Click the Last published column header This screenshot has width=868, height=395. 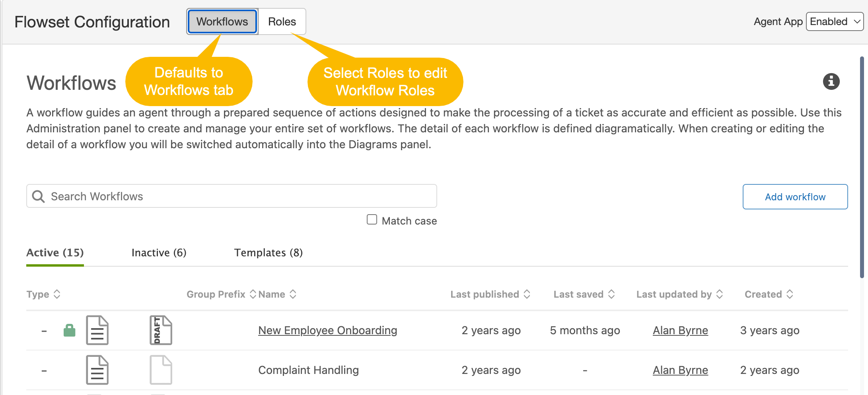pyautogui.click(x=485, y=294)
